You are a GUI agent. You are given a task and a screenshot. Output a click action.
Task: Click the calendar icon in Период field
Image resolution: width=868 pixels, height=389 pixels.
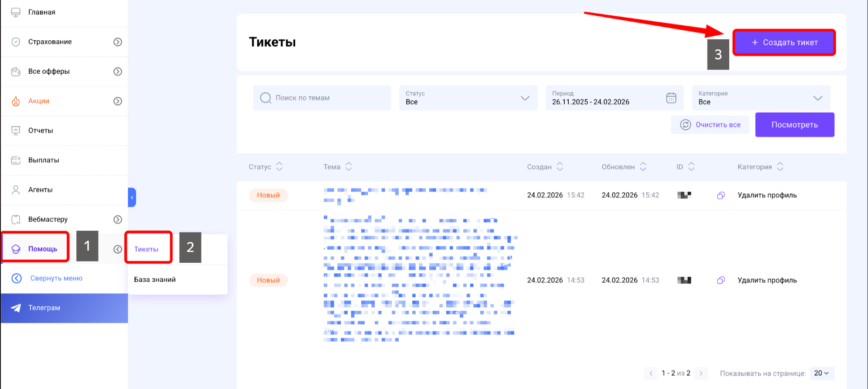[671, 98]
